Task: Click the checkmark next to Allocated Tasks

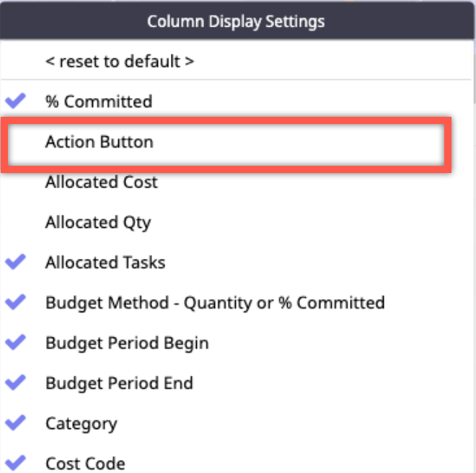Action: 15,262
